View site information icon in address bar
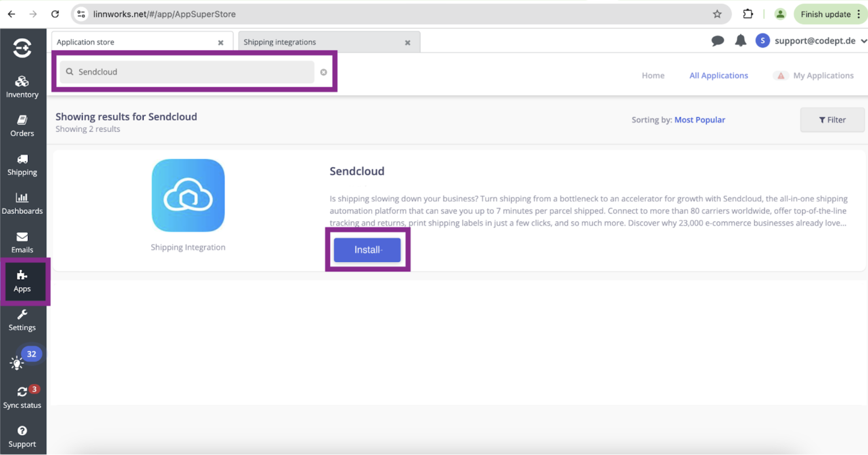This screenshot has height=455, width=868. (x=81, y=14)
